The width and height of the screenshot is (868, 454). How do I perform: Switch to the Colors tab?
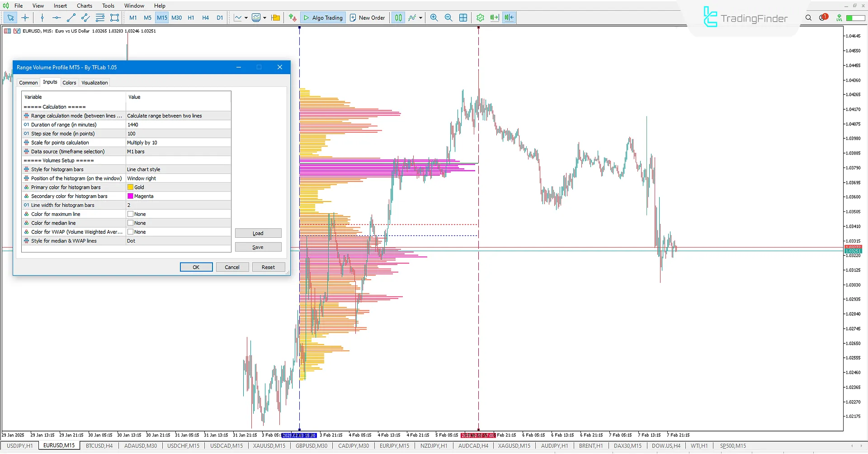tap(70, 82)
